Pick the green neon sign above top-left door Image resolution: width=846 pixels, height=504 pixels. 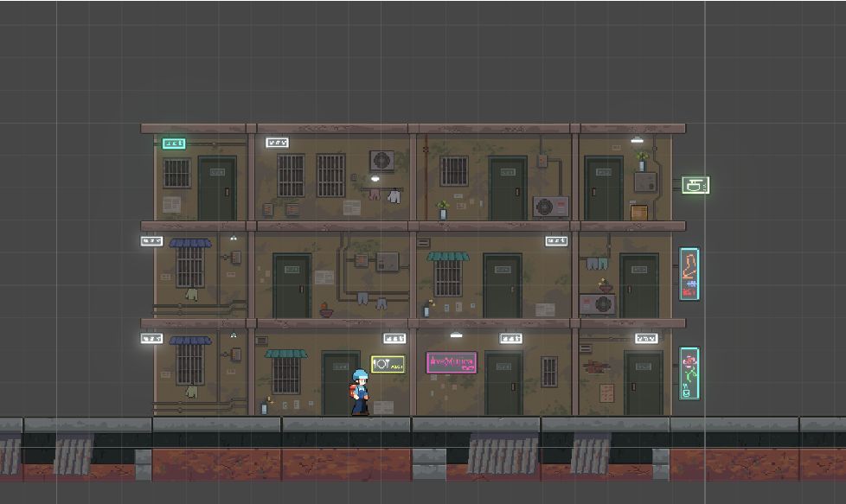point(174,144)
